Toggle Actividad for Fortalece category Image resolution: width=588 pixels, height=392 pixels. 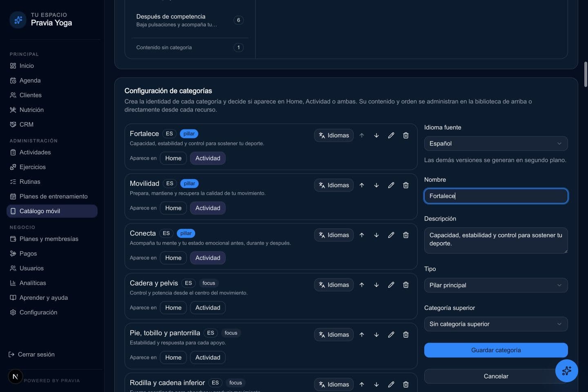207,158
